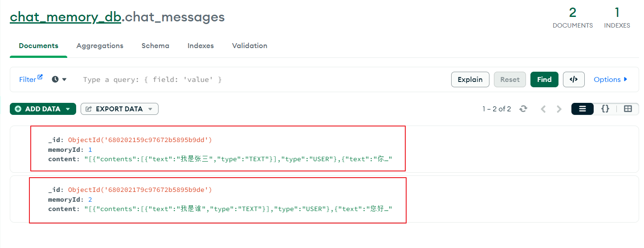Switch to list view

click(x=583, y=109)
